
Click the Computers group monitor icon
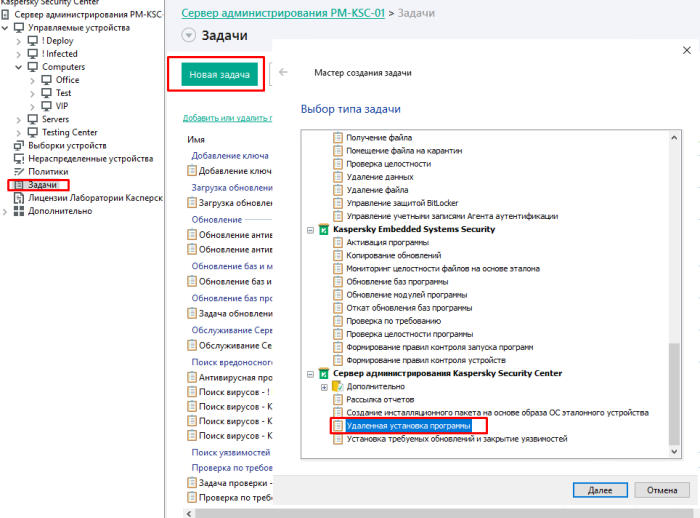click(33, 67)
